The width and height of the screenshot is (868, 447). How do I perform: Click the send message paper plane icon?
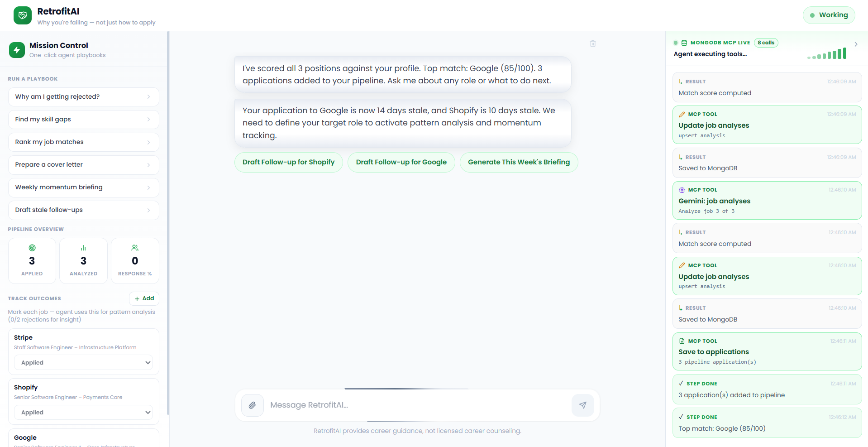583,405
